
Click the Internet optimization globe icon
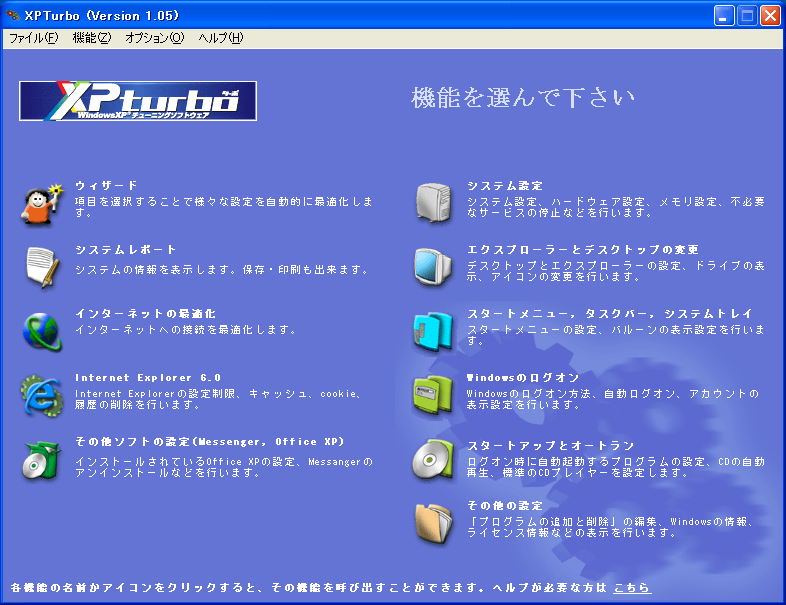point(42,331)
